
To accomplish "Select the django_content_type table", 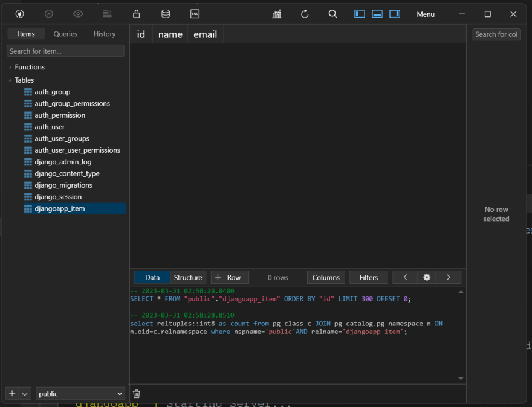I will click(67, 173).
